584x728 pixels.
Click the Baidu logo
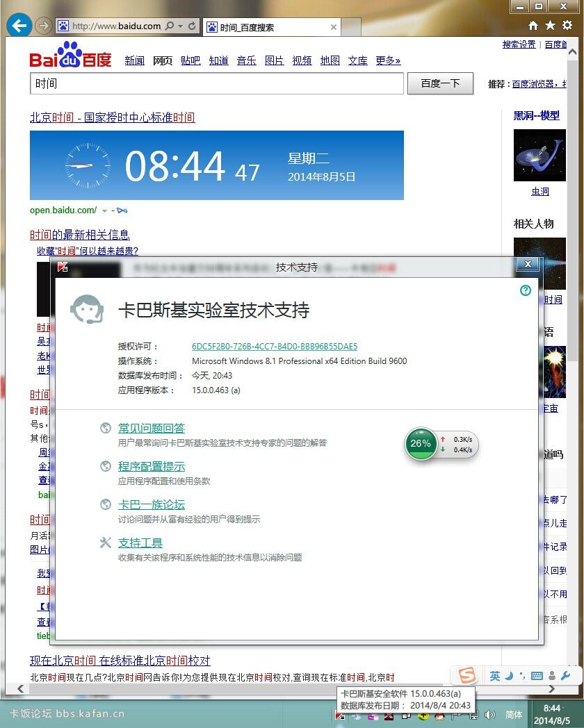coord(71,55)
